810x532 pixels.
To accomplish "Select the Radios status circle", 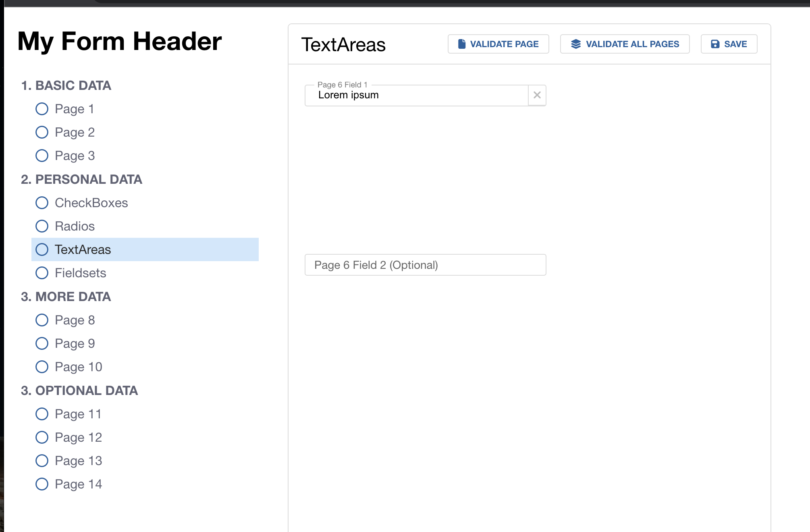I will coord(42,226).
